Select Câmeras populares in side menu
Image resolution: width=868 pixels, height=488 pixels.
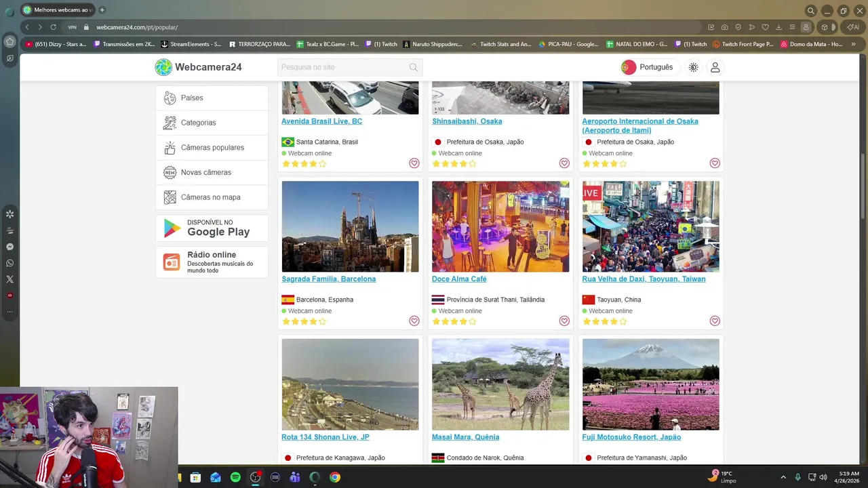[x=212, y=148]
